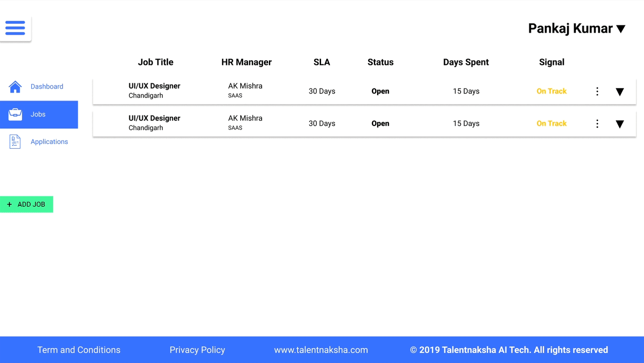
Task: Click the Days Spent column header
Action: coord(466,62)
